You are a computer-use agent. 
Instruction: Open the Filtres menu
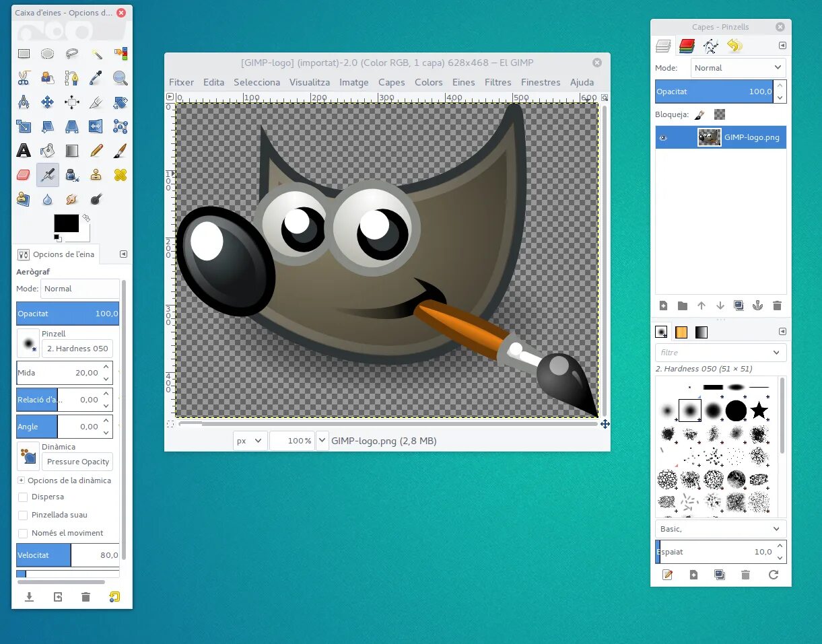tap(498, 82)
